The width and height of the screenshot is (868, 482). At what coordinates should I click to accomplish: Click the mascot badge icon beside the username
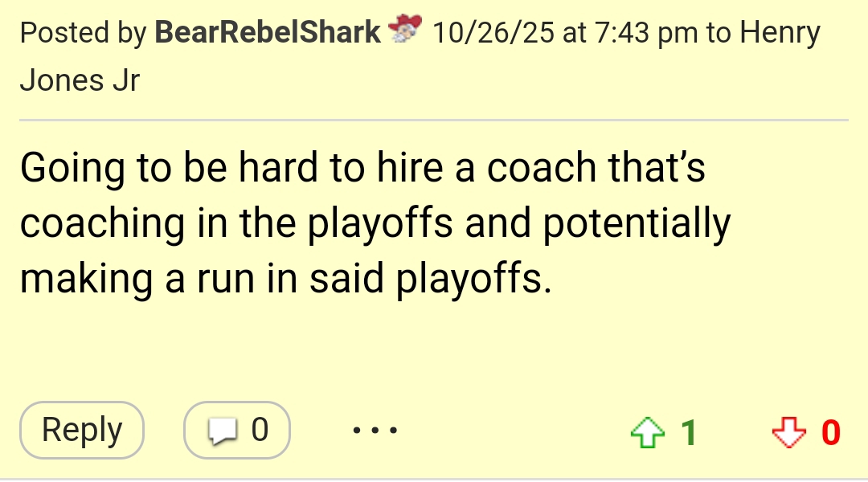404,31
